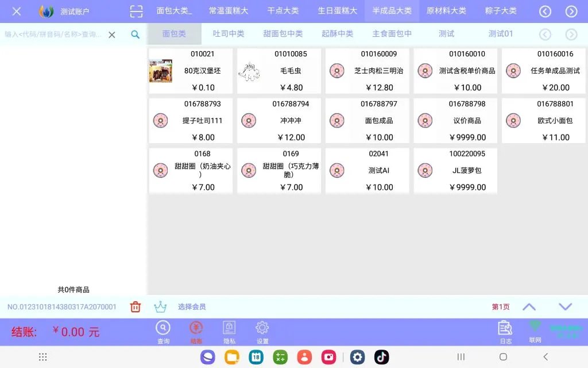Switch to the 半成品大类 category tab
This screenshot has width=588, height=368.
tap(391, 10)
